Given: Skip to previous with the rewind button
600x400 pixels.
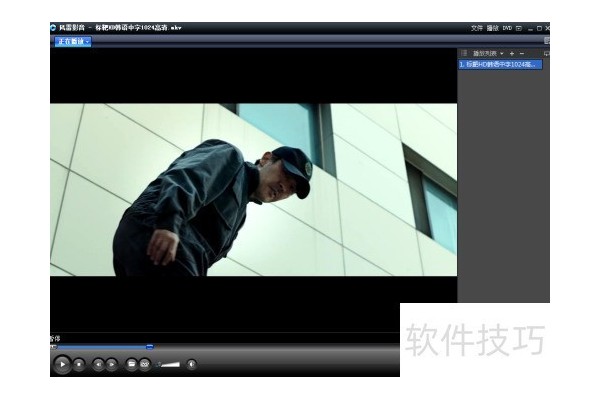Looking at the screenshot, I should 98,364.
